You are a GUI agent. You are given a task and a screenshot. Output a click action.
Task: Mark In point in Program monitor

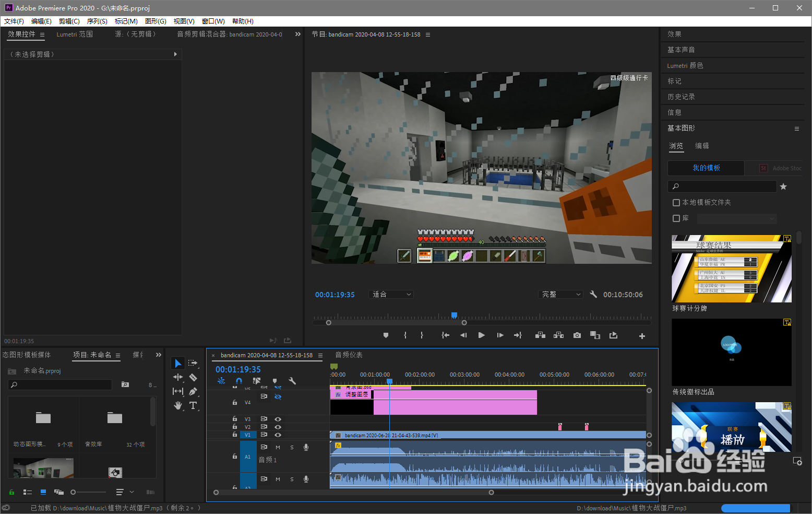(405, 335)
